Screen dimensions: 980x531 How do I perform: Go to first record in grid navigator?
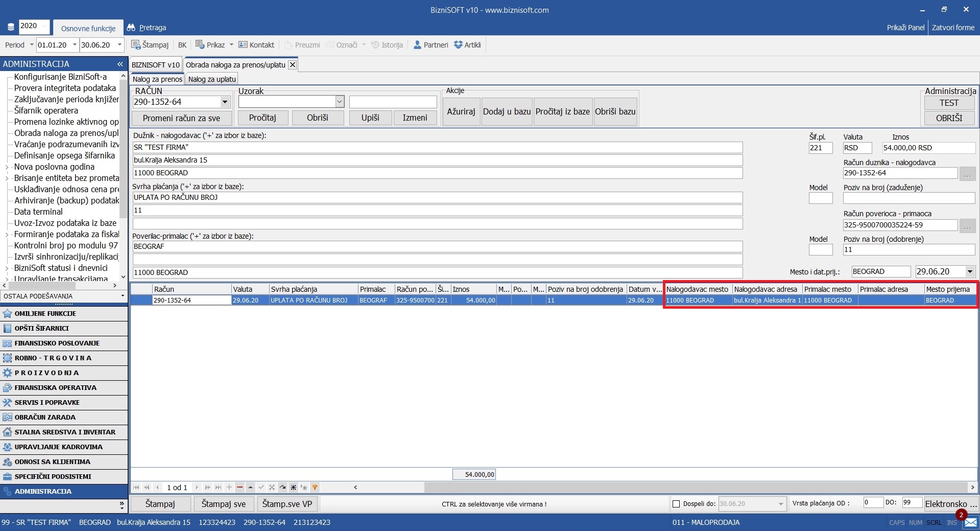click(136, 488)
